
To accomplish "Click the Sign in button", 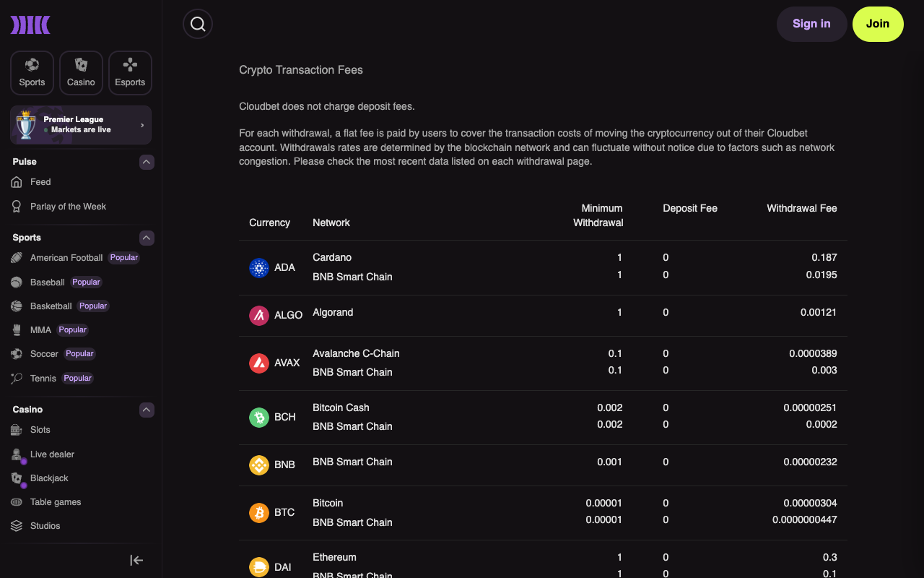I will (811, 24).
